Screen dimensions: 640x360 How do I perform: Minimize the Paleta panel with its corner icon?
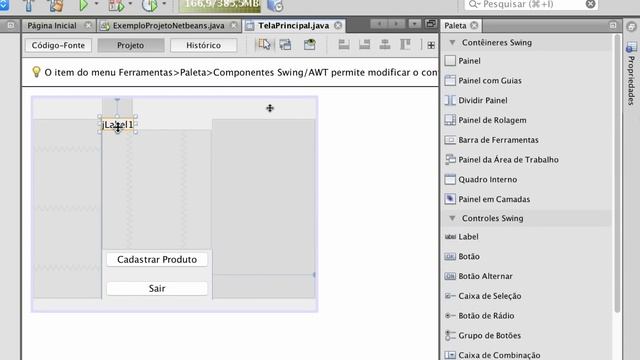click(x=613, y=25)
